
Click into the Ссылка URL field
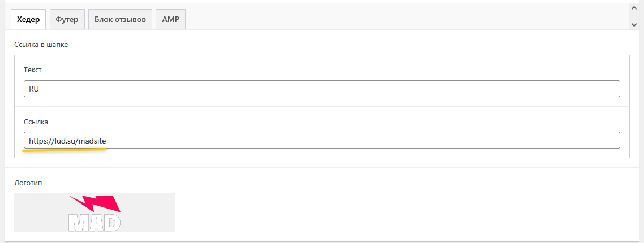(321, 140)
